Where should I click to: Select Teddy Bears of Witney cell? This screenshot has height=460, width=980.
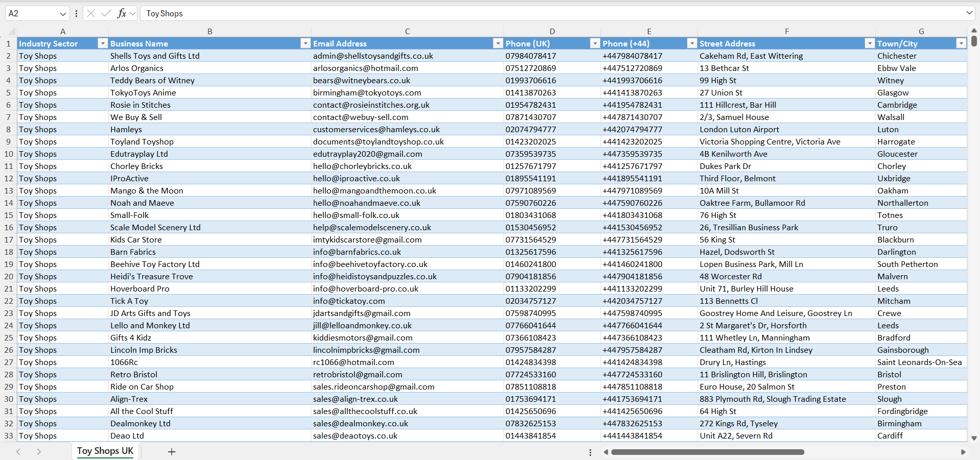[210, 80]
